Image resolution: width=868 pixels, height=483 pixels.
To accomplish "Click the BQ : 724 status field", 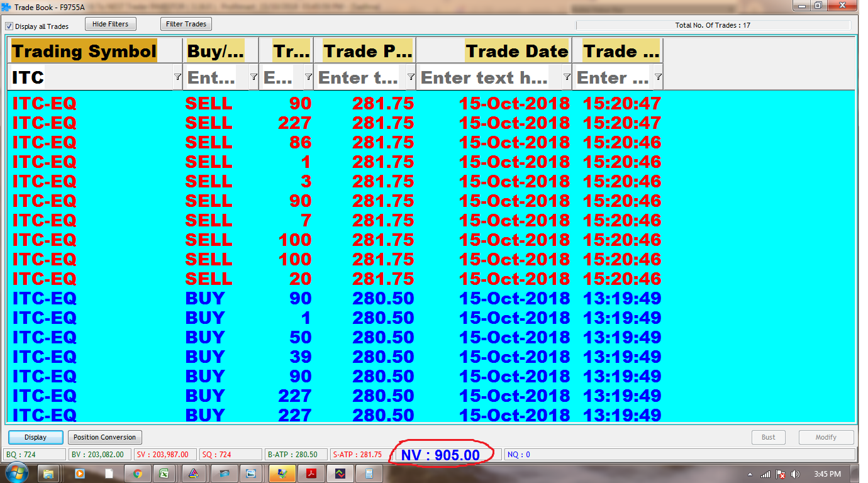I will pos(35,454).
